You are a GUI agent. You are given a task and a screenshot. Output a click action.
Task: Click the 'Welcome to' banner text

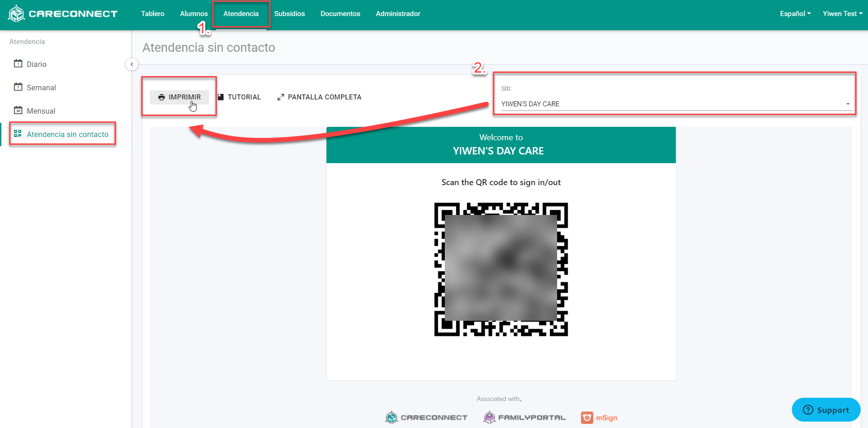(501, 137)
